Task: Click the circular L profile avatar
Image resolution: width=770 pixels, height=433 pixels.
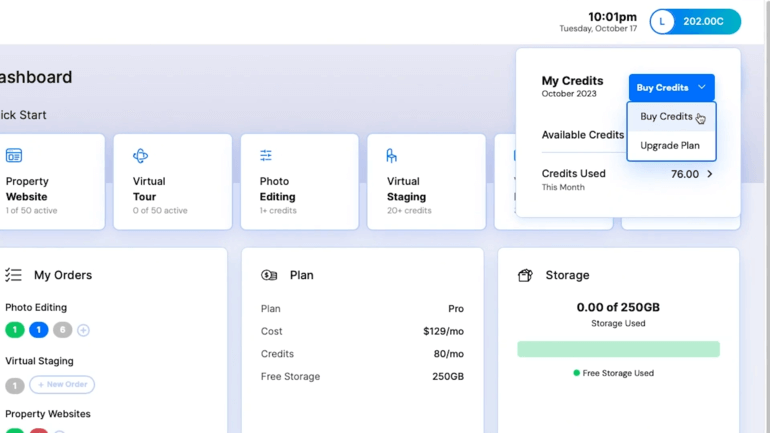Action: click(x=662, y=21)
